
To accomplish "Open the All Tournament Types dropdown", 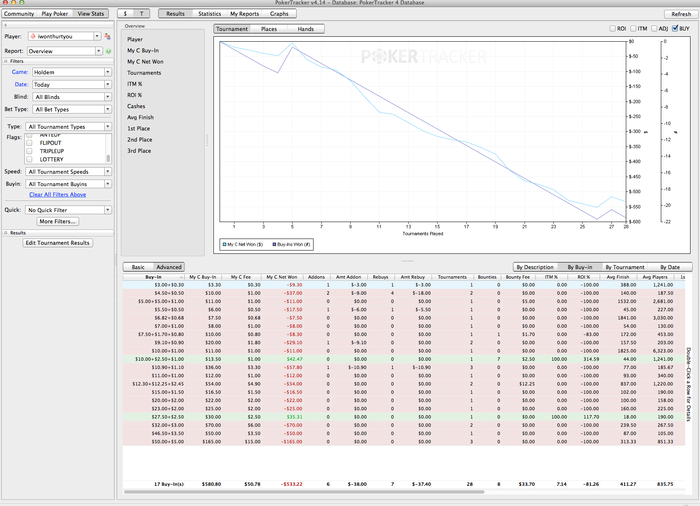I will click(68, 127).
